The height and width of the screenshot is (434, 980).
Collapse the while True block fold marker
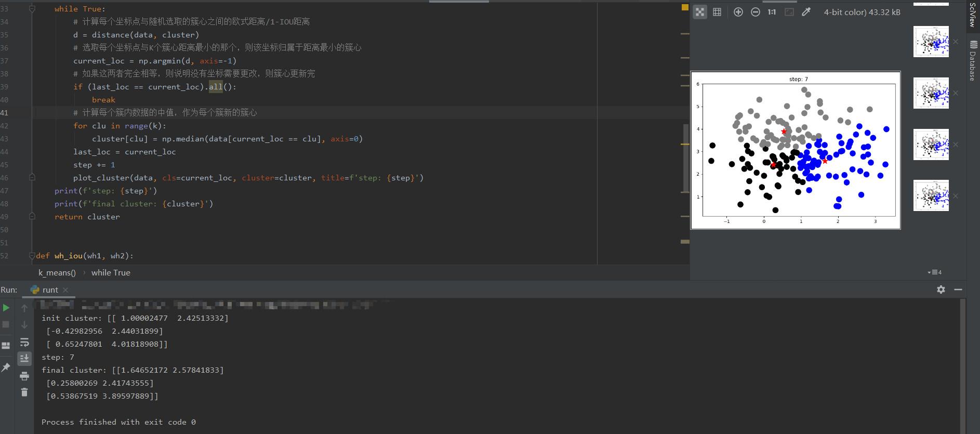pos(32,9)
